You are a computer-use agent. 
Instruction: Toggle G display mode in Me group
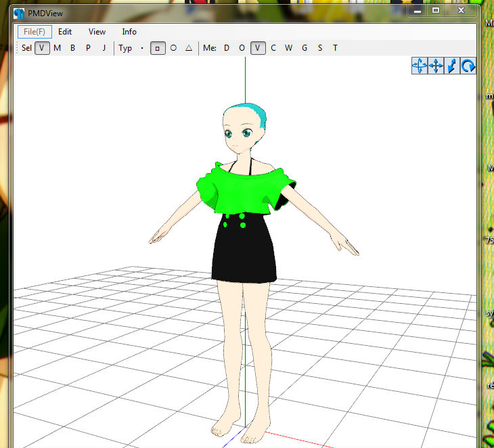[305, 48]
